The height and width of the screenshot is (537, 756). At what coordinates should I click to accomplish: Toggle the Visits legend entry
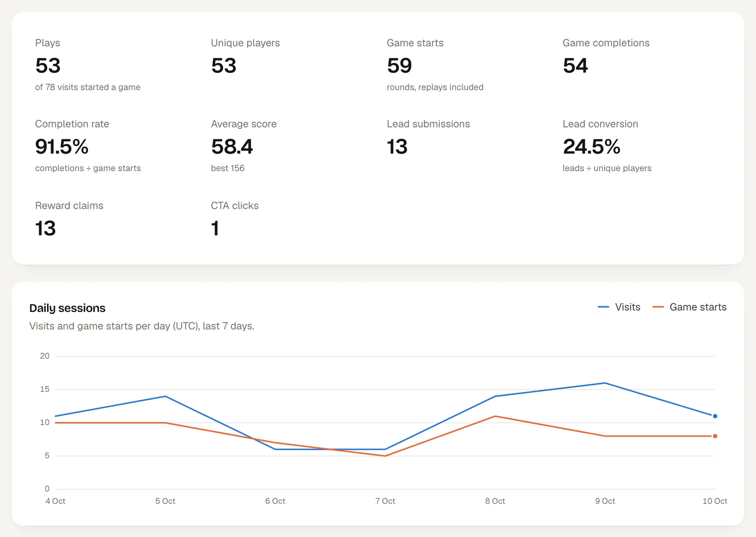point(619,307)
